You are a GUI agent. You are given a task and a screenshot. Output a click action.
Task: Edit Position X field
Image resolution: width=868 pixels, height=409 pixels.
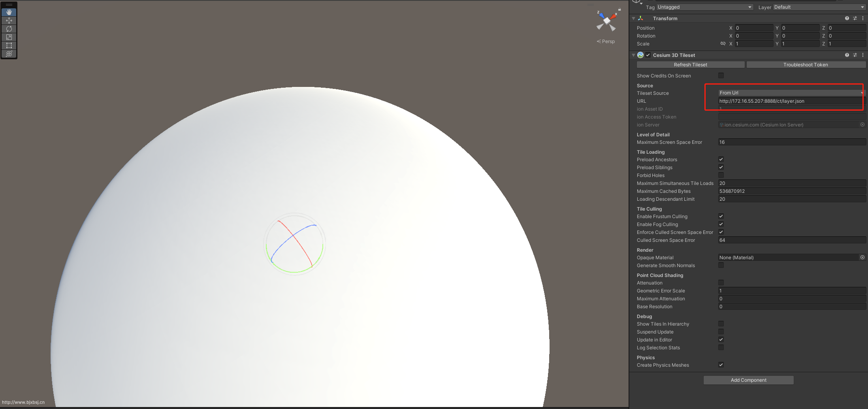(x=754, y=28)
